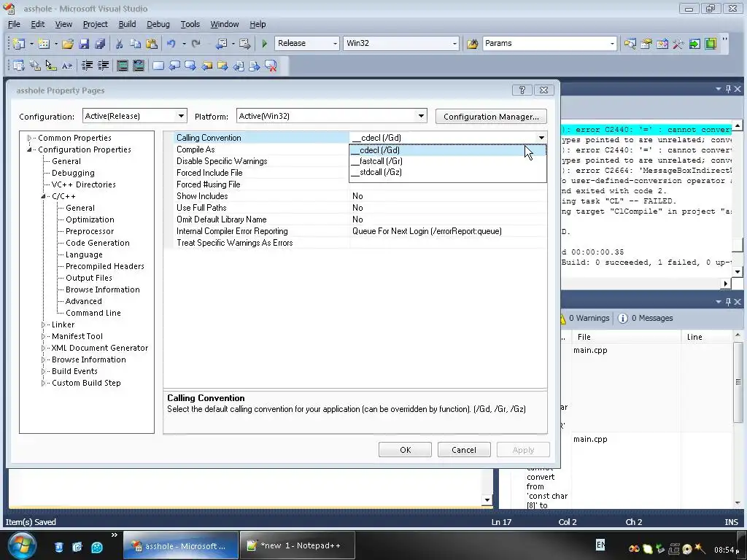Screen dimensions: 747x560
Task: Expand the Manifest Tool tree node
Action: [x=43, y=336]
